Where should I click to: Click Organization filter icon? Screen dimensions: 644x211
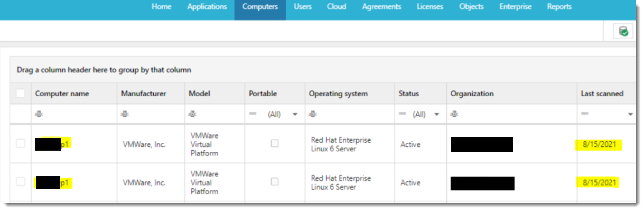coord(454,114)
